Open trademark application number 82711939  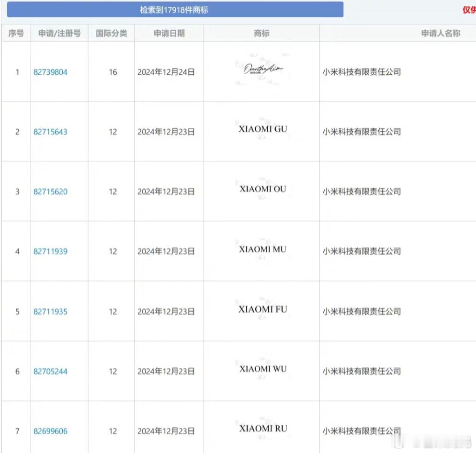[51, 251]
